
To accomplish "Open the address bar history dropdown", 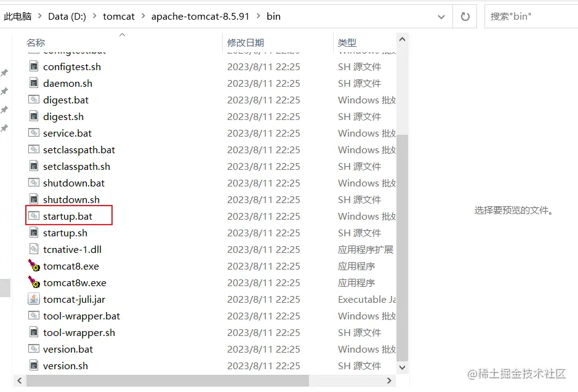I will pos(441,17).
